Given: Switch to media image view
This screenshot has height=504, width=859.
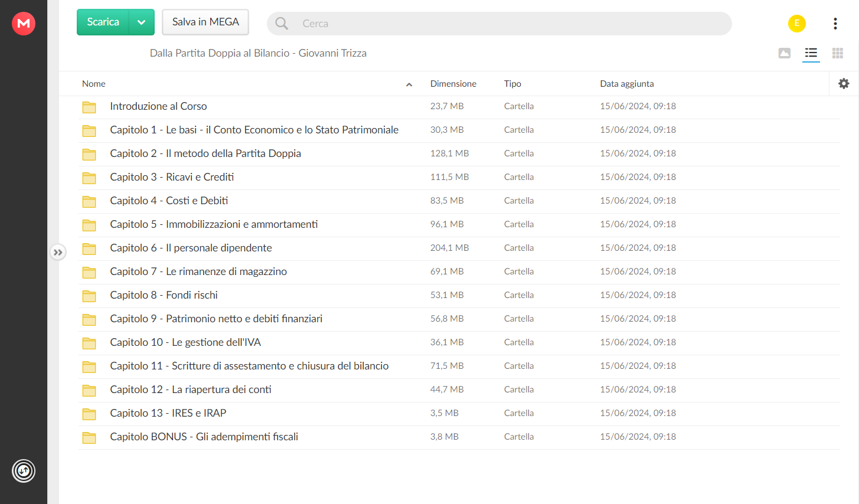Looking at the screenshot, I should (785, 53).
